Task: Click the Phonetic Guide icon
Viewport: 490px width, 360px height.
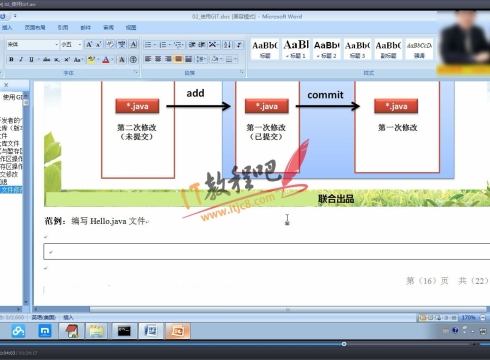Action: [x=122, y=44]
